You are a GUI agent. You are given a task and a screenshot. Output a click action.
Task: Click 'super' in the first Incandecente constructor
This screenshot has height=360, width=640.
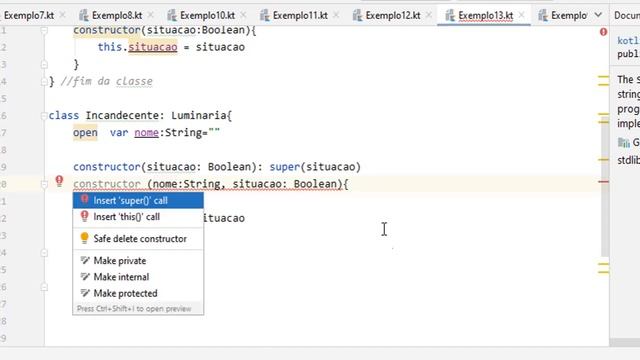click(x=284, y=167)
